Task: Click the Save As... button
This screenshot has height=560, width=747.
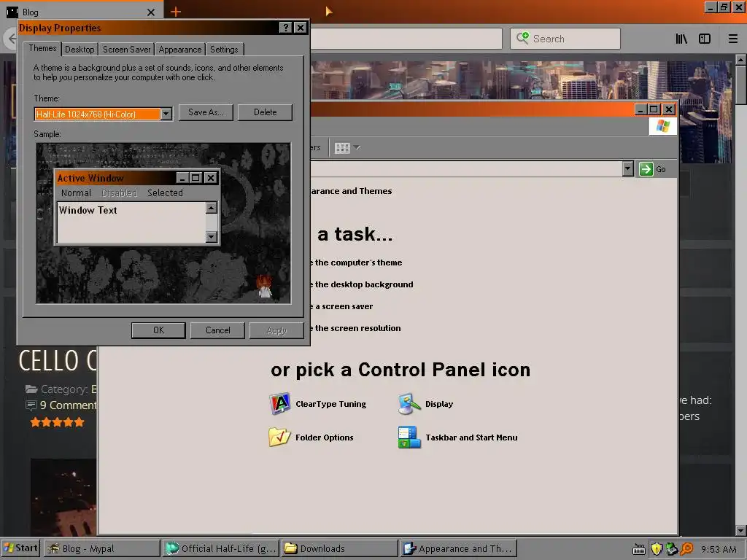Action: pyautogui.click(x=206, y=112)
